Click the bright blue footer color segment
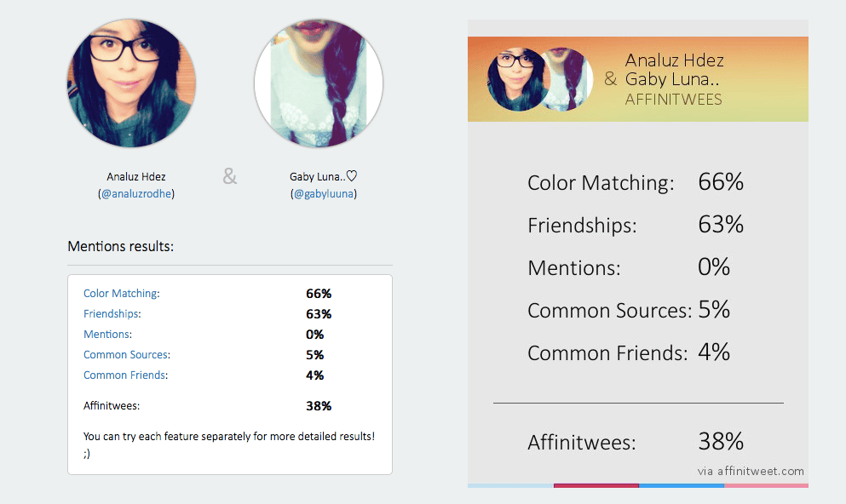Viewport: 846px width, 504px height. point(682,485)
